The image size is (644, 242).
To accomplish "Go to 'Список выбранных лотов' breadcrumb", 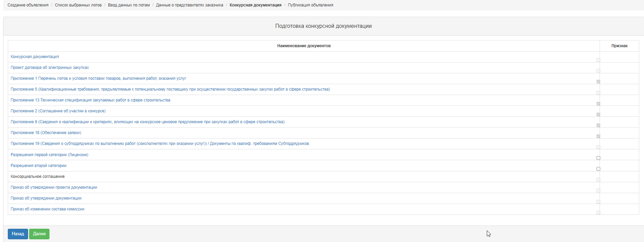I will [x=78, y=5].
